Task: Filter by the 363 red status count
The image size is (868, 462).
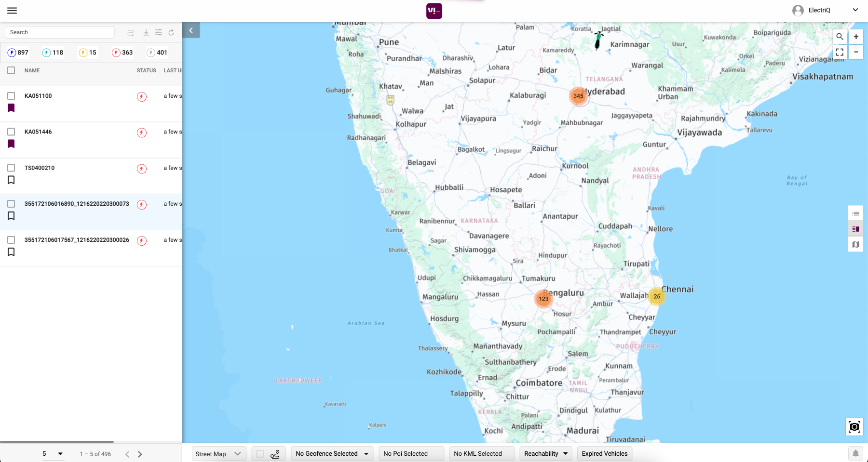Action: [x=122, y=53]
